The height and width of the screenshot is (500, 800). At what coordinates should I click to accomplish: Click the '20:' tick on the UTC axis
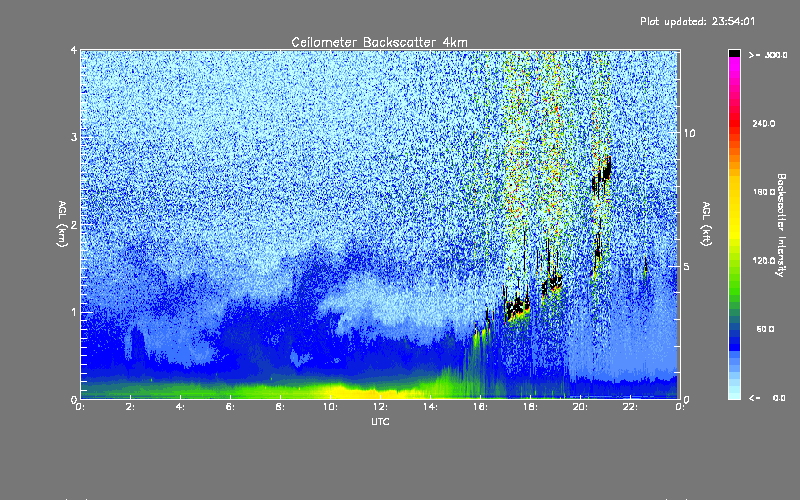click(x=580, y=407)
